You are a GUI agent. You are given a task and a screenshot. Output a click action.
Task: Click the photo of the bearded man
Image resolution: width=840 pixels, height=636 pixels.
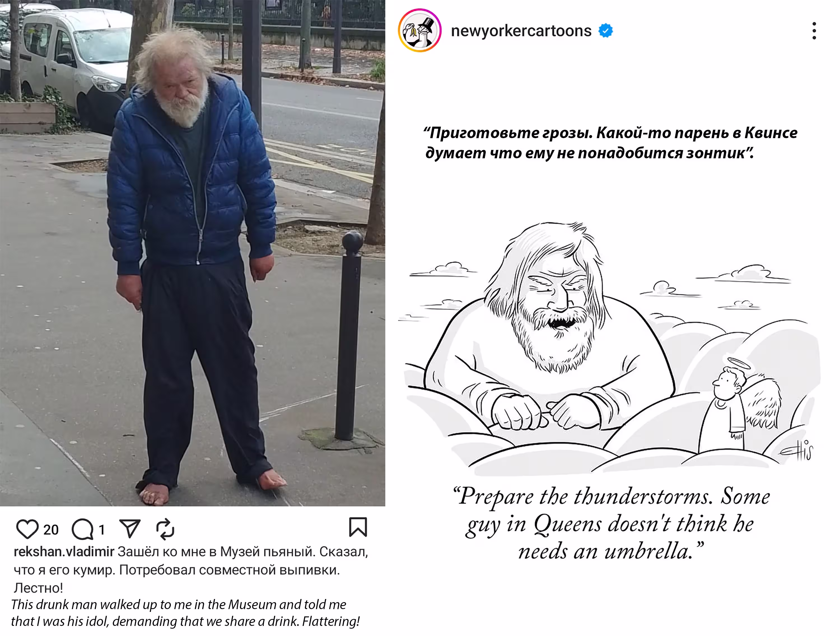193,253
